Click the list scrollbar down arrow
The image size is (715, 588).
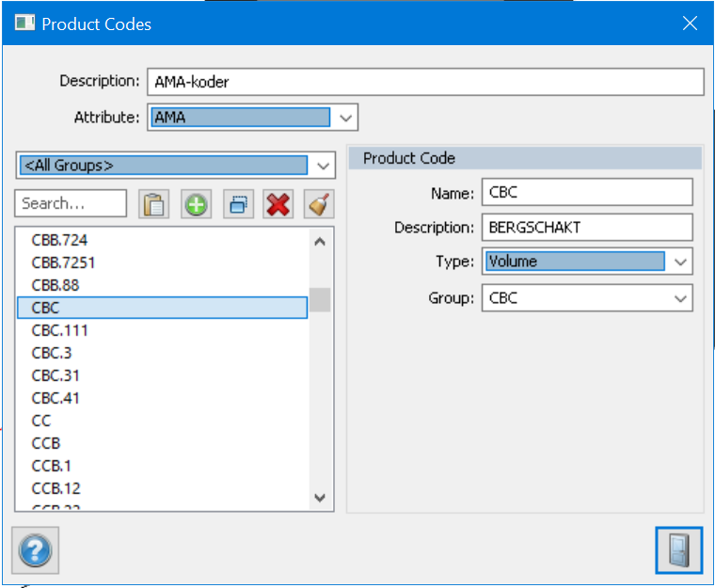point(320,498)
